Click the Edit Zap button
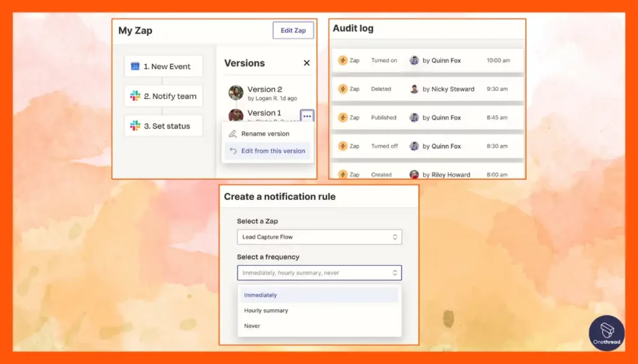Image resolution: width=638 pixels, height=364 pixels. click(x=293, y=30)
